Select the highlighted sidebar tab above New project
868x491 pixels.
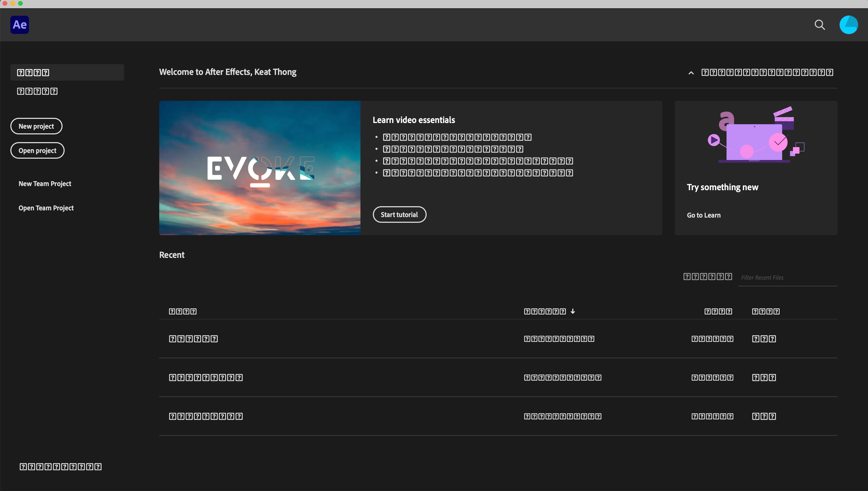pos(67,73)
